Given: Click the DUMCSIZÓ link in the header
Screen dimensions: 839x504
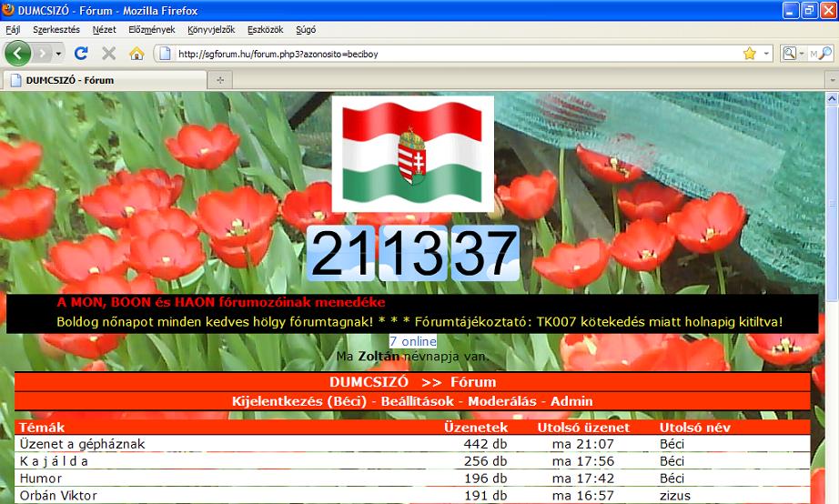Looking at the screenshot, I should tap(369, 382).
